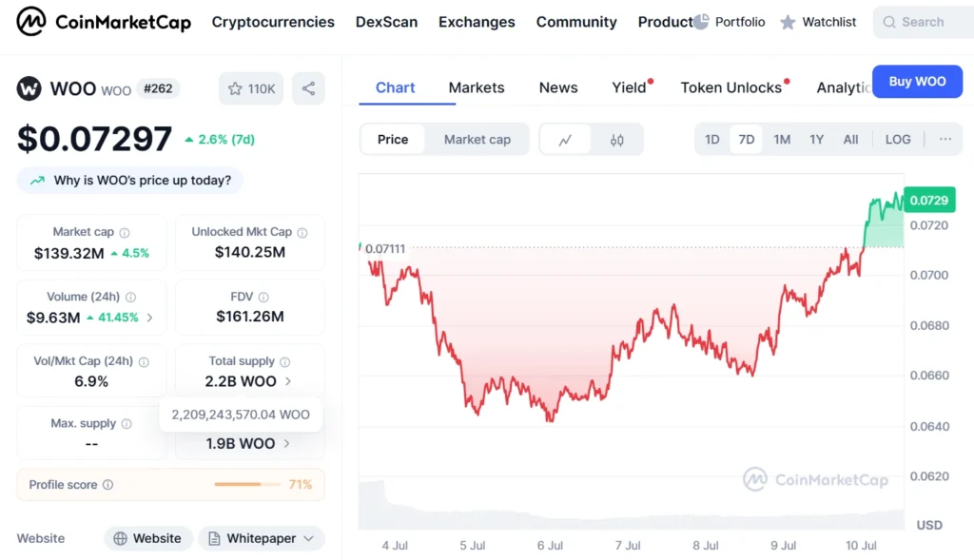This screenshot has width=974, height=560.
Task: Open the share options for WOO
Action: coord(308,88)
